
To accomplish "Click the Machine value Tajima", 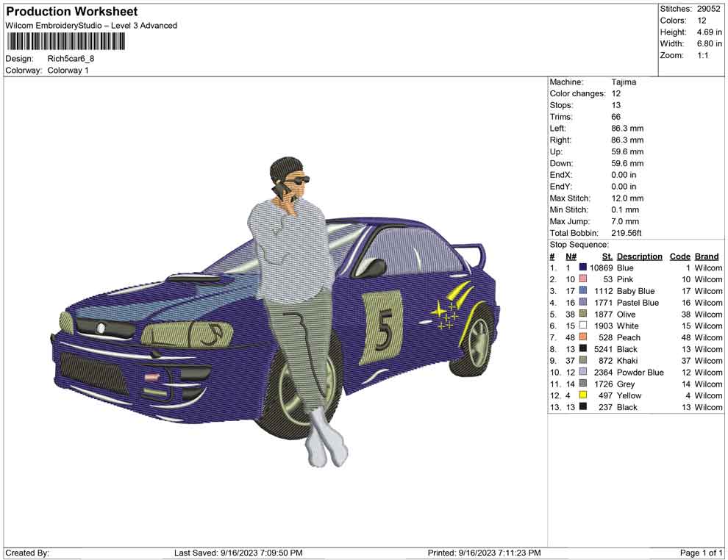I will [624, 82].
